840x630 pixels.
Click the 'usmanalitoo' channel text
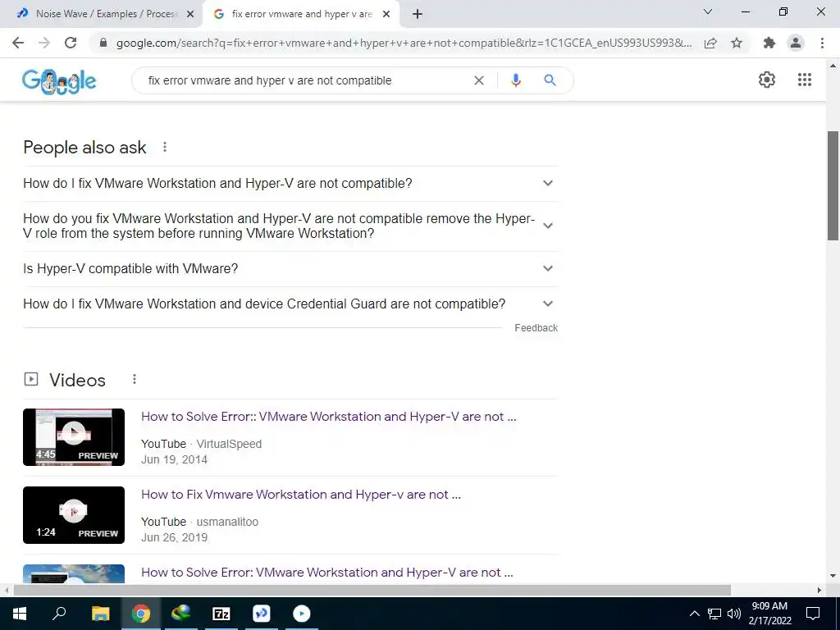[227, 522]
